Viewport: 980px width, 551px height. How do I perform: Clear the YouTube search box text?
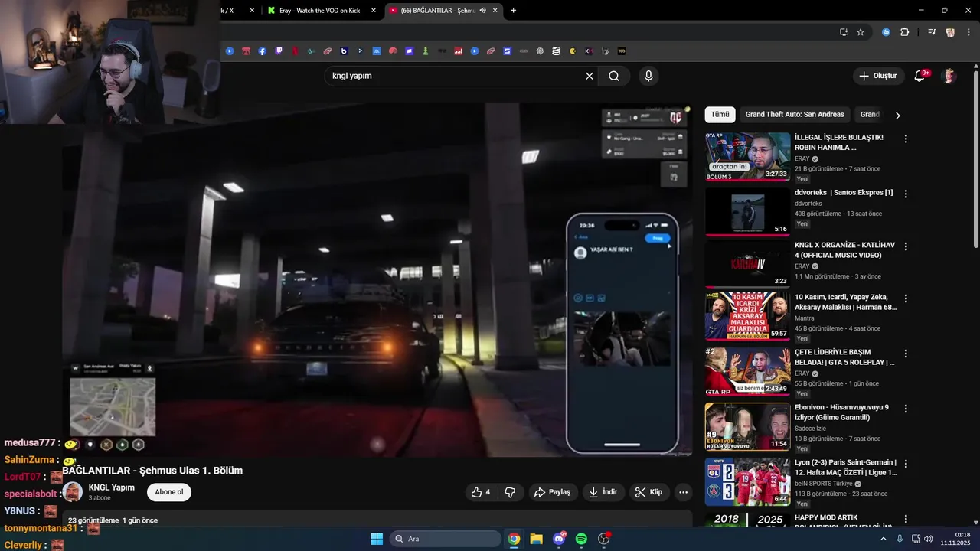(x=590, y=76)
